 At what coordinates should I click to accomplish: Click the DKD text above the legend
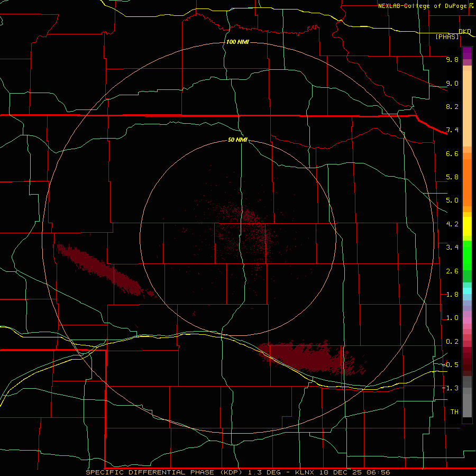click(465, 31)
